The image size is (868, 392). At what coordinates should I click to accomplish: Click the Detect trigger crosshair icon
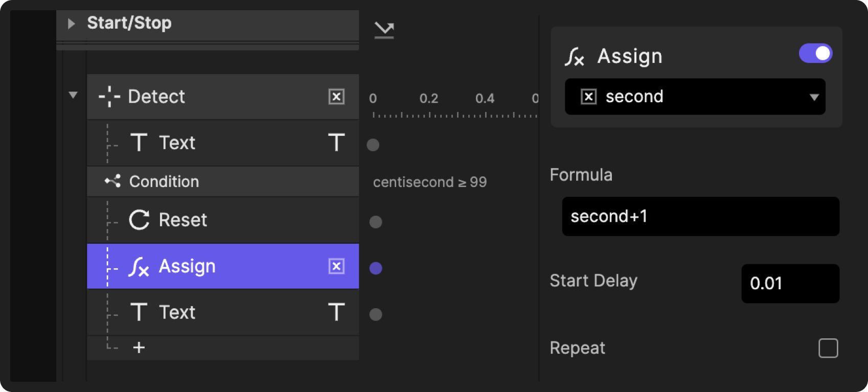coord(109,97)
